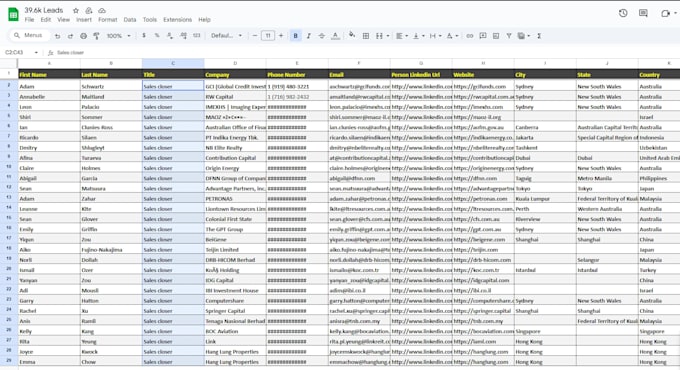Viewport: 680px width, 370px height.
Task: Click the move-to-folder icon beside title
Action: [89, 10]
